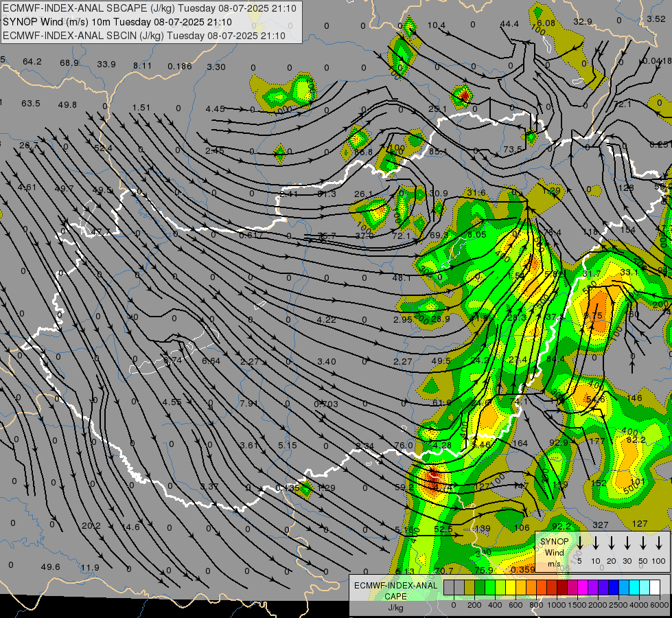Pick the magenta CAPE legend swatch
The height and width of the screenshot is (618, 672).
[583, 588]
